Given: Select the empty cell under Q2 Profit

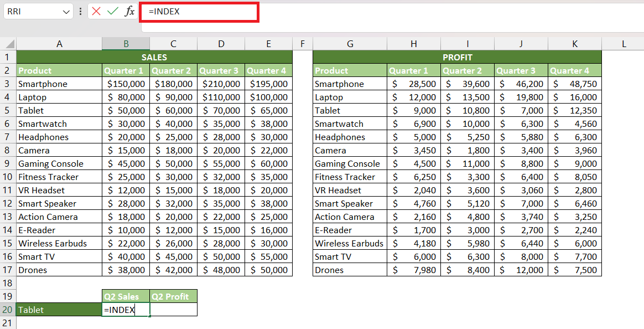Looking at the screenshot, I should [x=173, y=310].
